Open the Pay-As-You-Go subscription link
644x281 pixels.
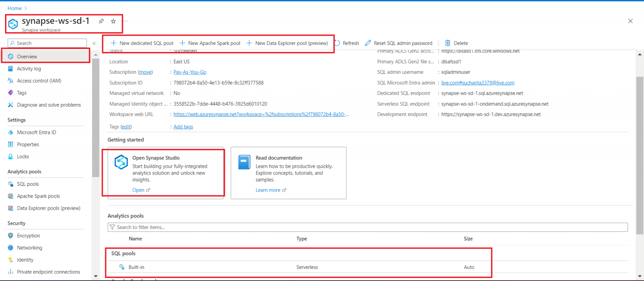tap(190, 72)
